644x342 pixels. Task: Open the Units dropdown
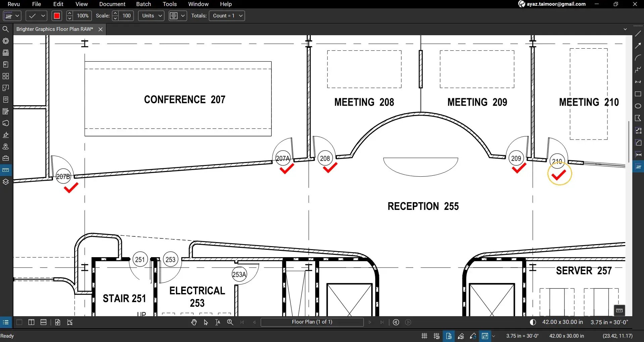coord(151,16)
